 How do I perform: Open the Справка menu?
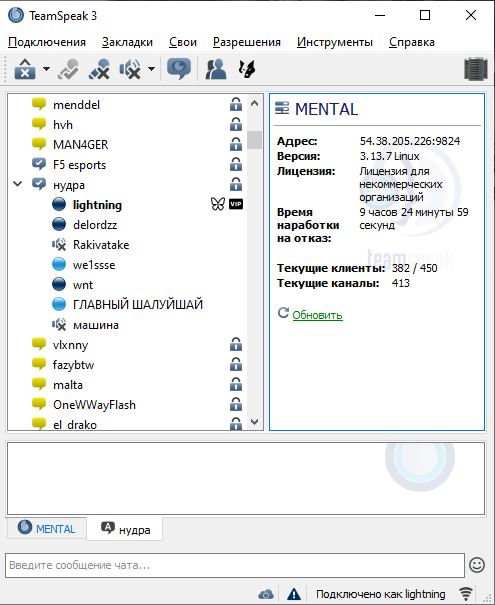coord(412,42)
